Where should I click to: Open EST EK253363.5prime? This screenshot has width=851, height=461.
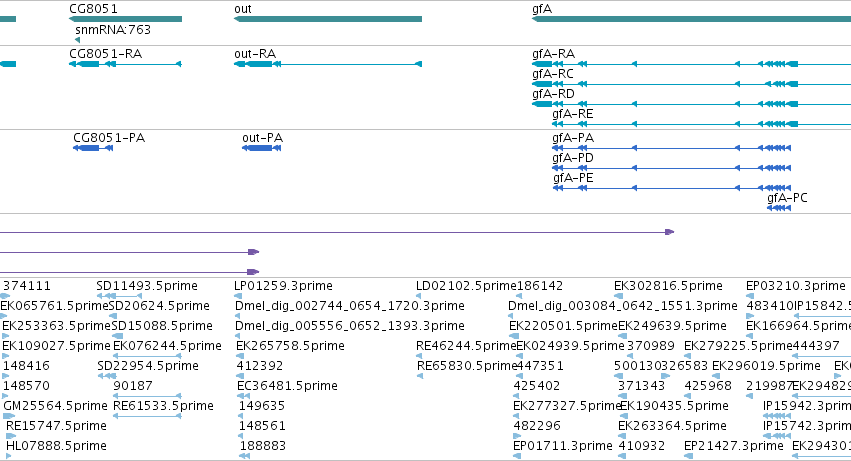click(56, 326)
